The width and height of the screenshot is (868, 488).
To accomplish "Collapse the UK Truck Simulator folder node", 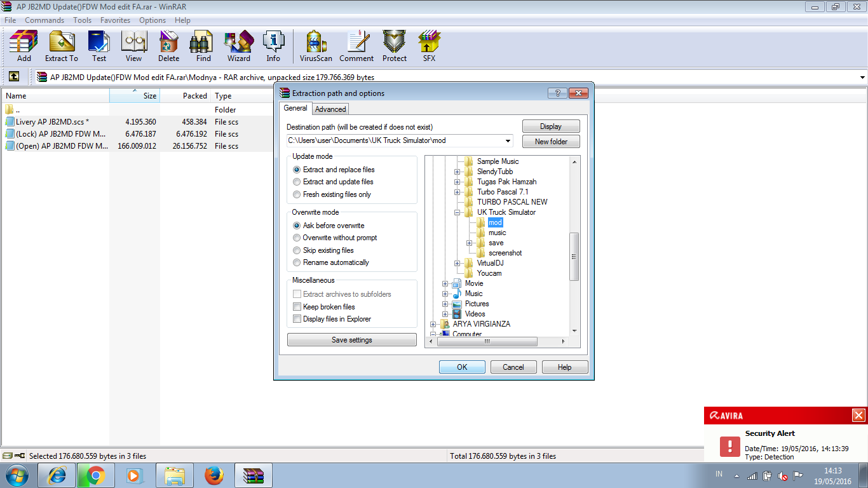I will (457, 212).
